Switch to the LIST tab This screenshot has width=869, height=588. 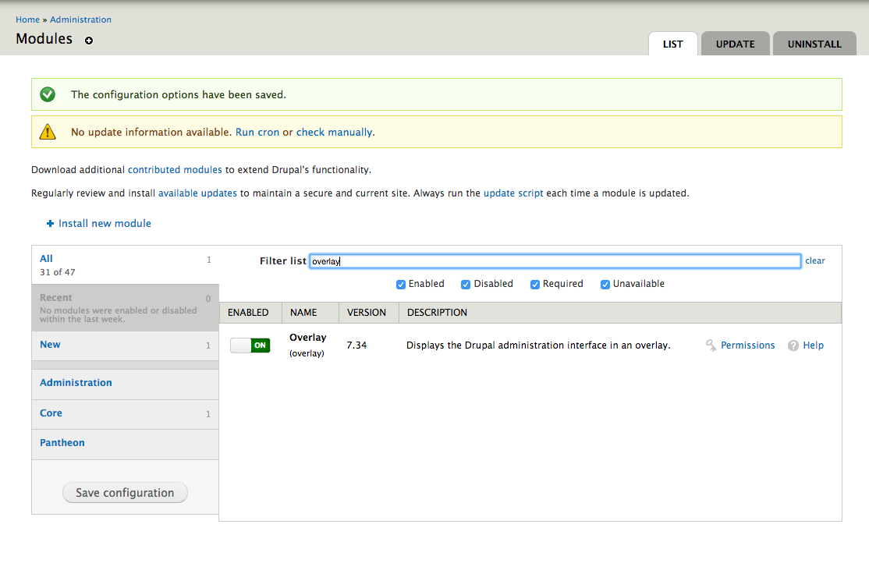point(672,44)
